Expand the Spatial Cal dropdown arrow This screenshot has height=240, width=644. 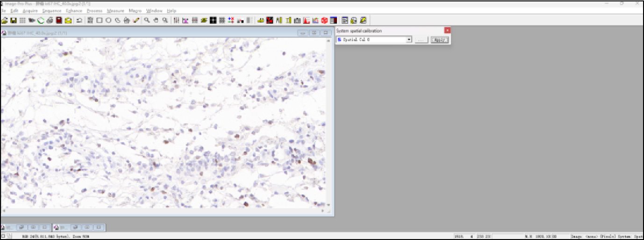click(409, 40)
